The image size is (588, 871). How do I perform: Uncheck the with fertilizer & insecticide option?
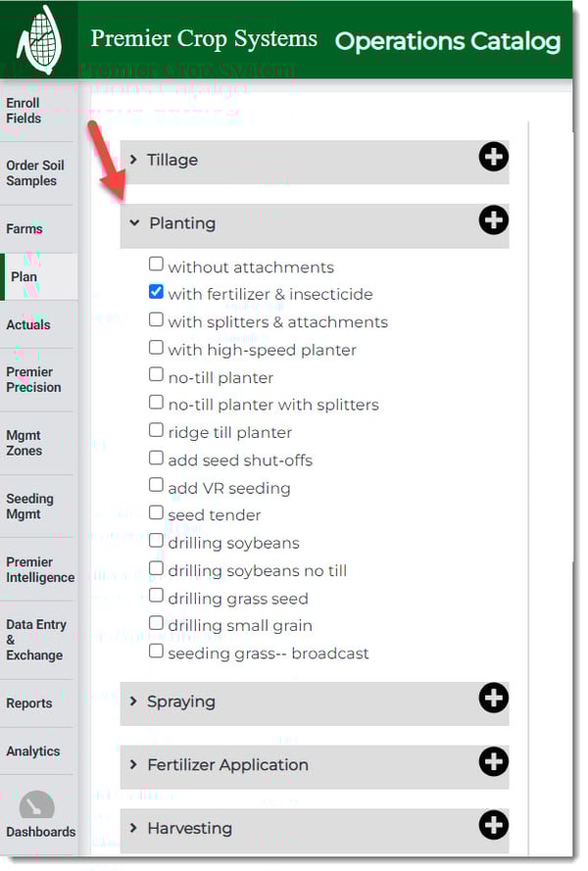(156, 291)
